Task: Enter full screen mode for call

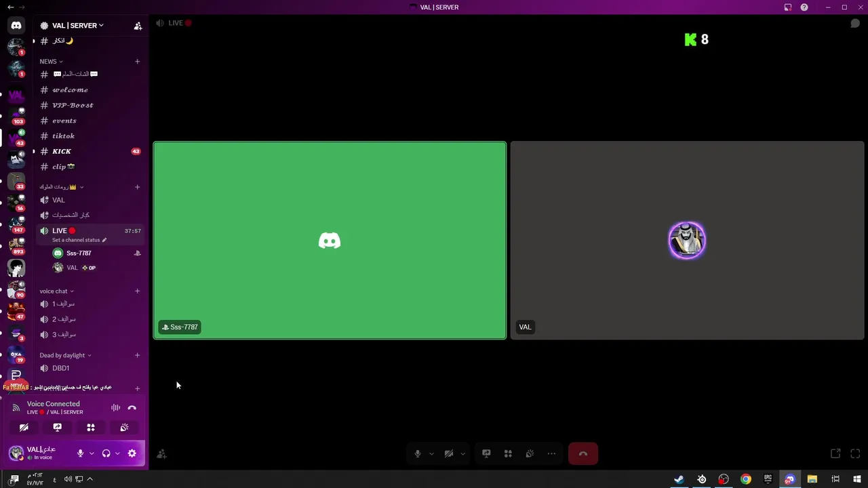Action: (855, 453)
